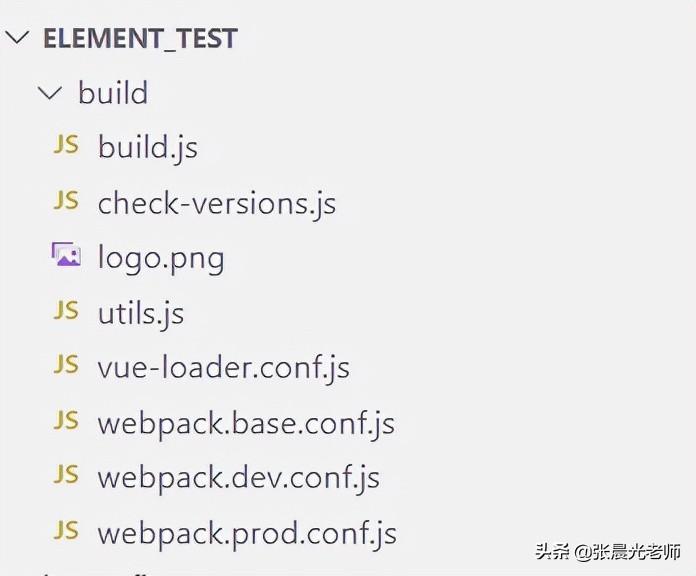The image size is (696, 576).
Task: Click the image icon beside logo.png
Action: [66, 256]
